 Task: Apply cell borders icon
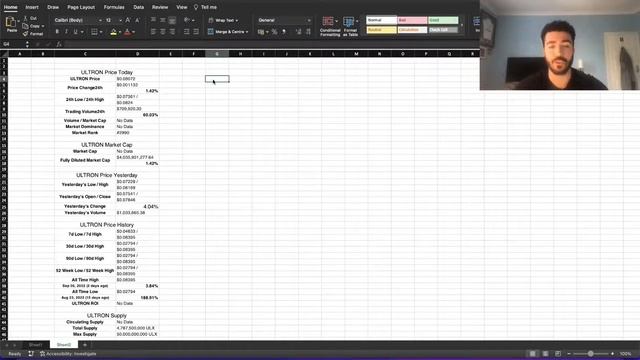(x=94, y=32)
